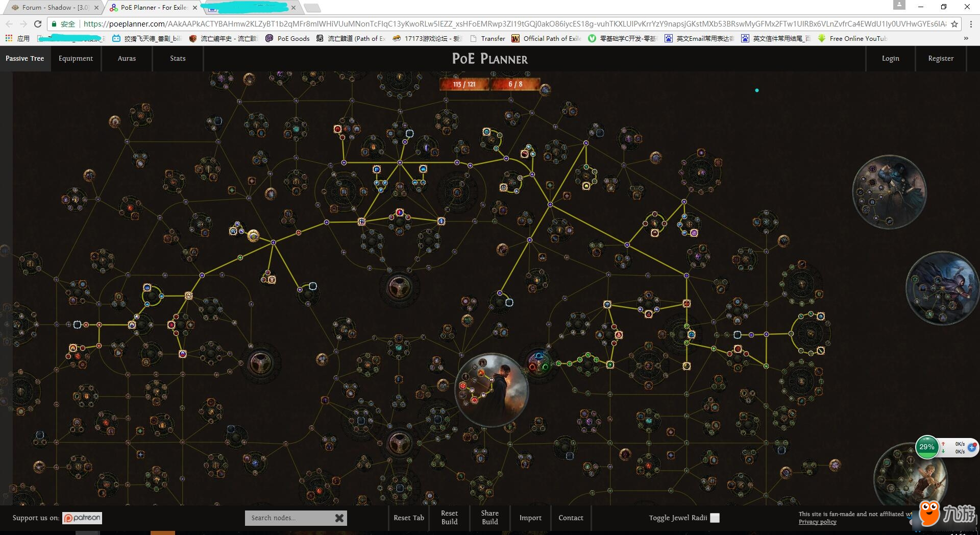The height and width of the screenshot is (535, 980).
Task: Open the 零基础学C开发 bookmark
Action: click(623, 38)
